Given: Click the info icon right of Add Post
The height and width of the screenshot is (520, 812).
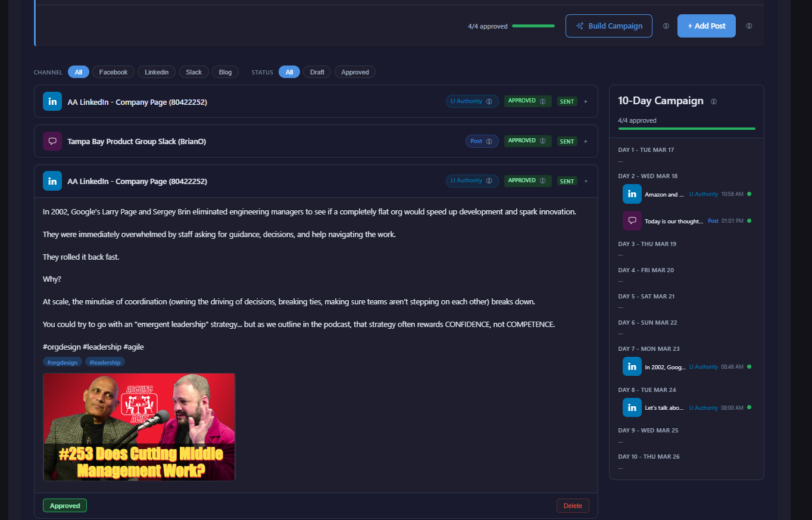Looking at the screenshot, I should [x=749, y=26].
